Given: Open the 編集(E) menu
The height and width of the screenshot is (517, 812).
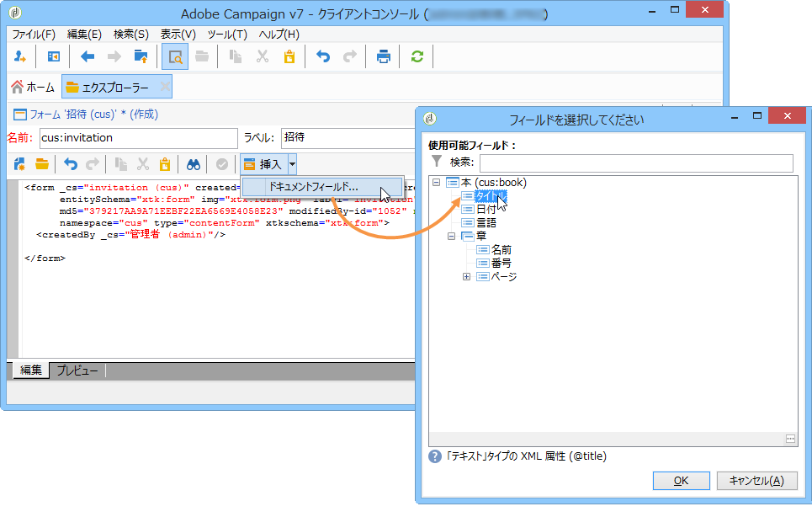Looking at the screenshot, I should 84,35.
